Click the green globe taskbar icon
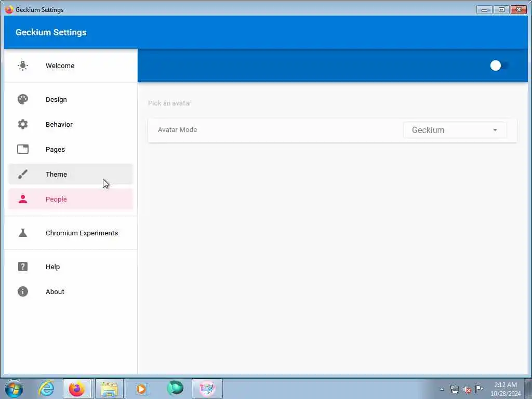532x399 pixels. tap(175, 388)
